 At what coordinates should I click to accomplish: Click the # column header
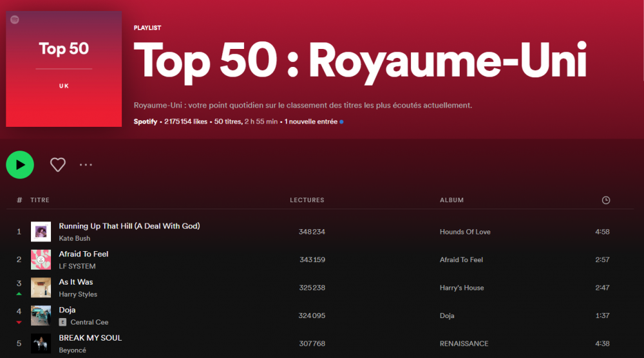[19, 200]
